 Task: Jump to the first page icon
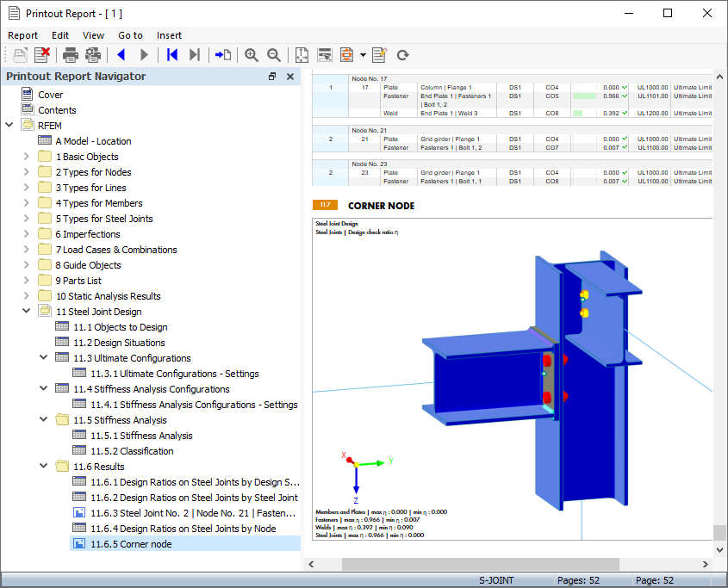pos(171,55)
